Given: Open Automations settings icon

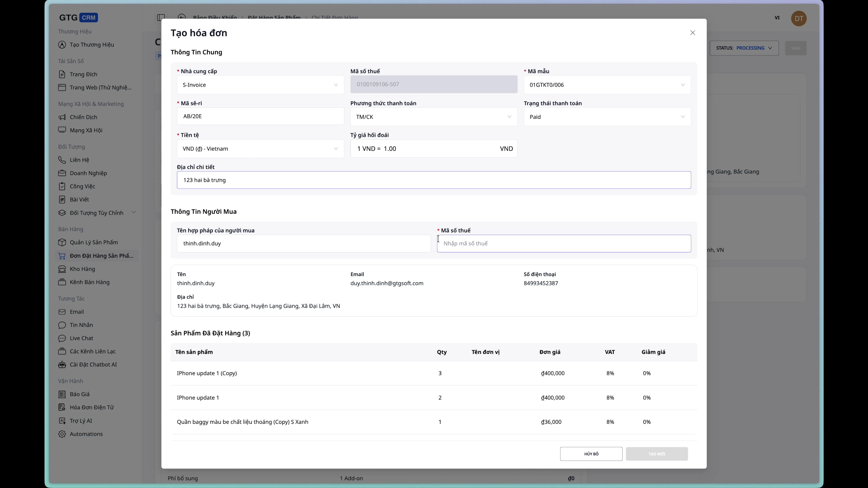Looking at the screenshot, I should point(62,434).
